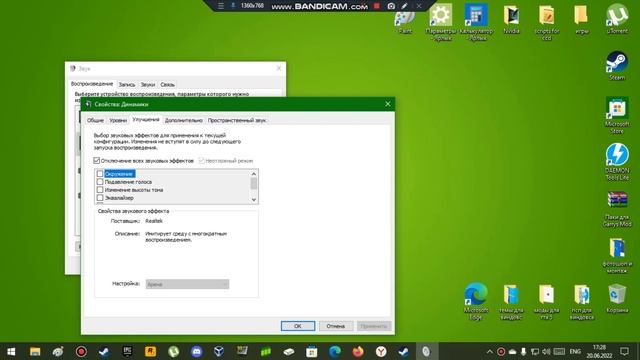Click the Bandicam red stop recording button
The height and width of the screenshot is (360, 640).
click(377, 6)
